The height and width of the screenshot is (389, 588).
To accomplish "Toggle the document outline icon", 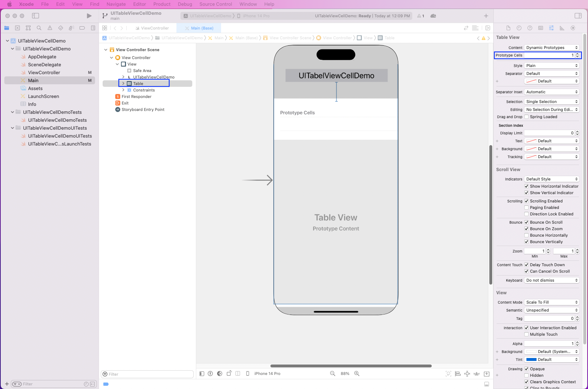I will click(202, 374).
